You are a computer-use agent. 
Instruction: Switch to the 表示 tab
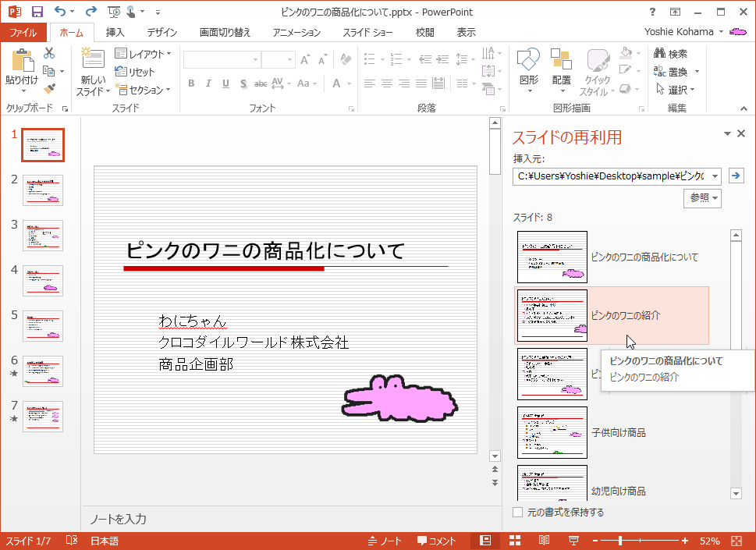[467, 32]
